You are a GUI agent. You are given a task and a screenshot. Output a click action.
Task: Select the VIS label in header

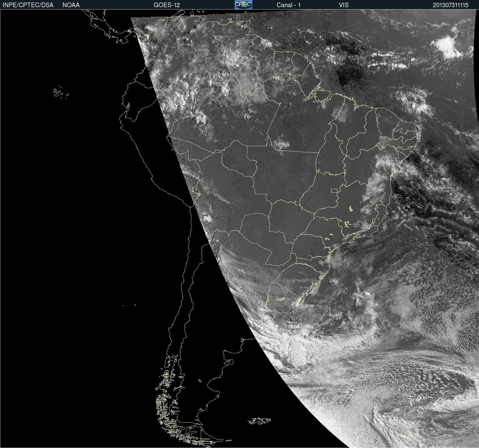coord(344,5)
